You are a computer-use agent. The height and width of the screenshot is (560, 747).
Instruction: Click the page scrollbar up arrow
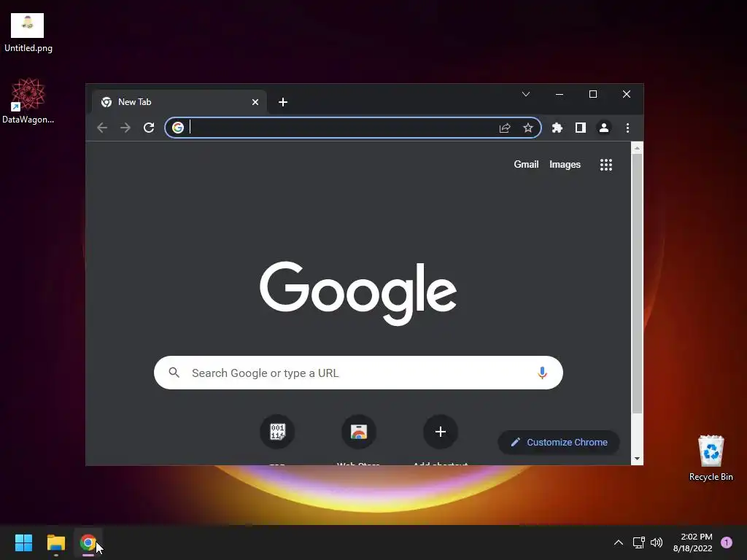click(637, 149)
